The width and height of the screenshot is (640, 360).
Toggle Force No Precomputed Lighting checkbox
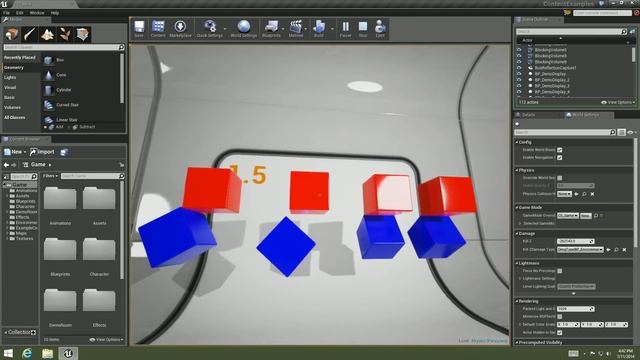coord(560,271)
